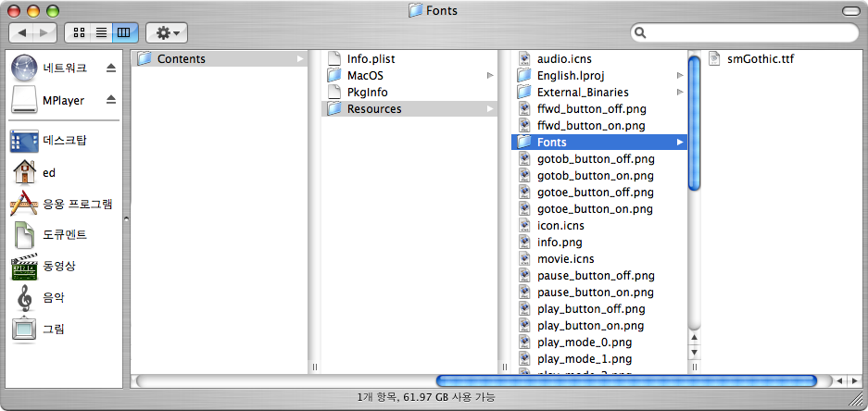868x411 pixels.
Task: Select the ffwd_button_off.png file icon
Action: tap(524, 109)
